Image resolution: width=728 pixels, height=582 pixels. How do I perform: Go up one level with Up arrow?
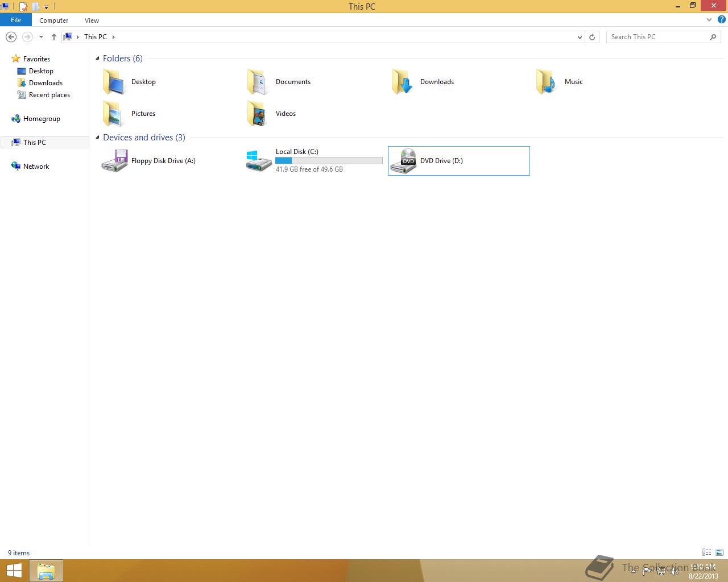[54, 37]
